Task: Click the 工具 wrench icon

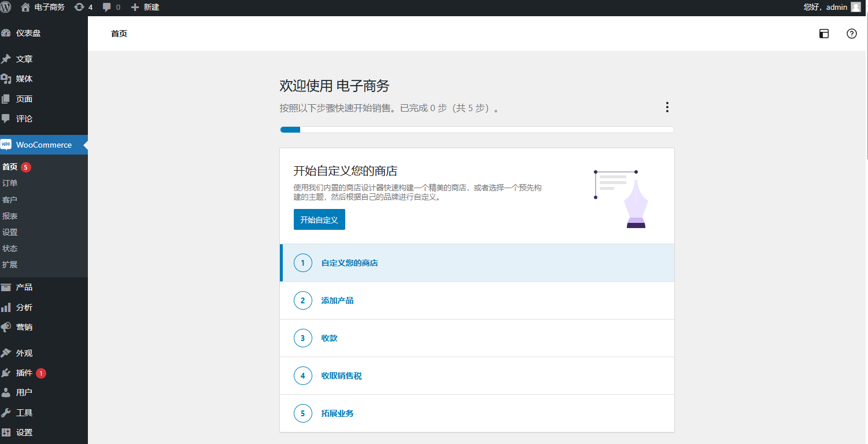Action: pos(6,413)
